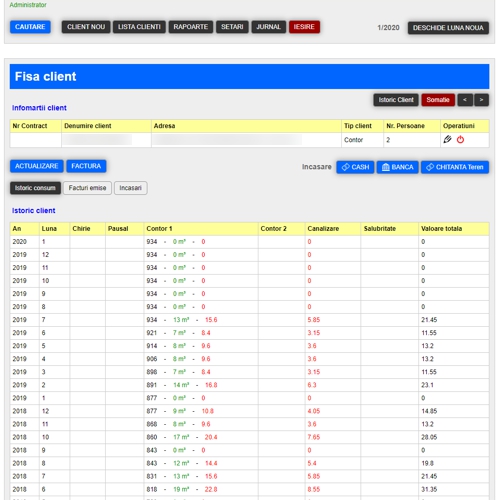This screenshot has width=500, height=500.
Task: Click the Administrator user label
Action: click(28, 5)
